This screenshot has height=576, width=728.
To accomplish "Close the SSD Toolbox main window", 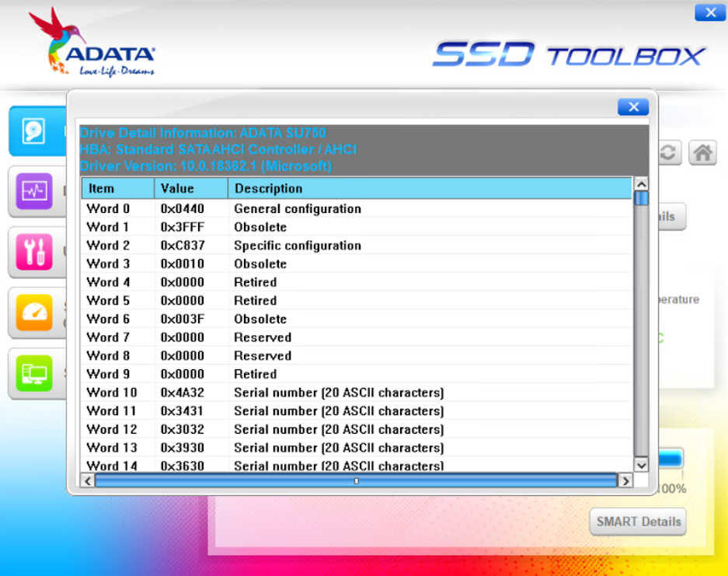I will [x=710, y=12].
